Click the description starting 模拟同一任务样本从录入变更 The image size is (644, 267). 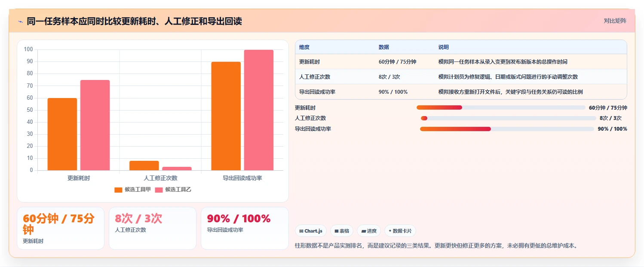point(503,62)
